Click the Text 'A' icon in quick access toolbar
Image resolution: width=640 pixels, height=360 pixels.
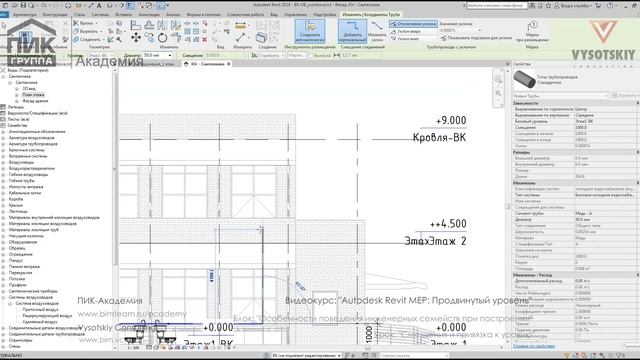[x=99, y=5]
